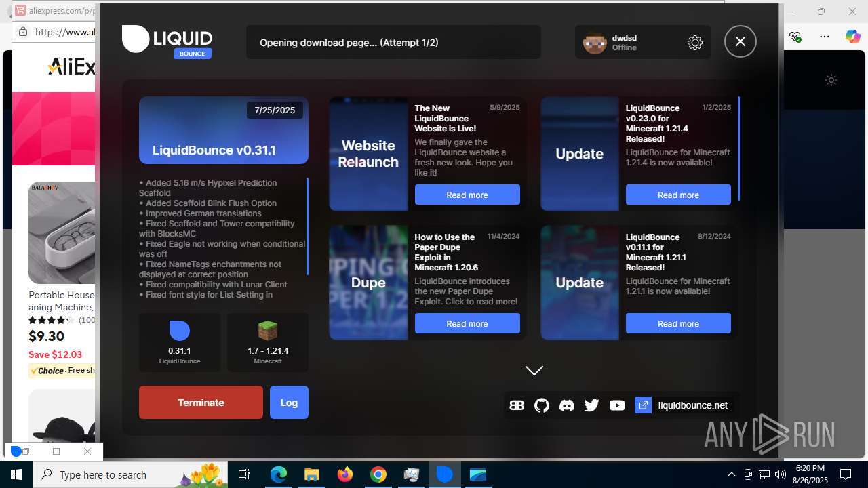Click the LiquidBounce logo icon
This screenshot has height=488, width=868.
tap(136, 39)
